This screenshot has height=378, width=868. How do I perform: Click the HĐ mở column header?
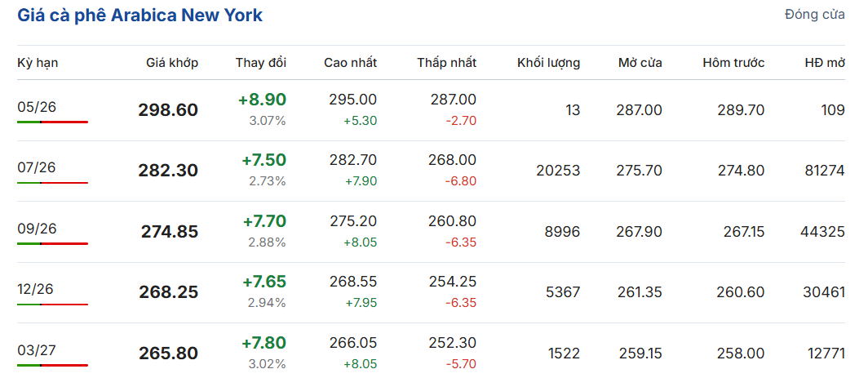pyautogui.click(x=825, y=63)
